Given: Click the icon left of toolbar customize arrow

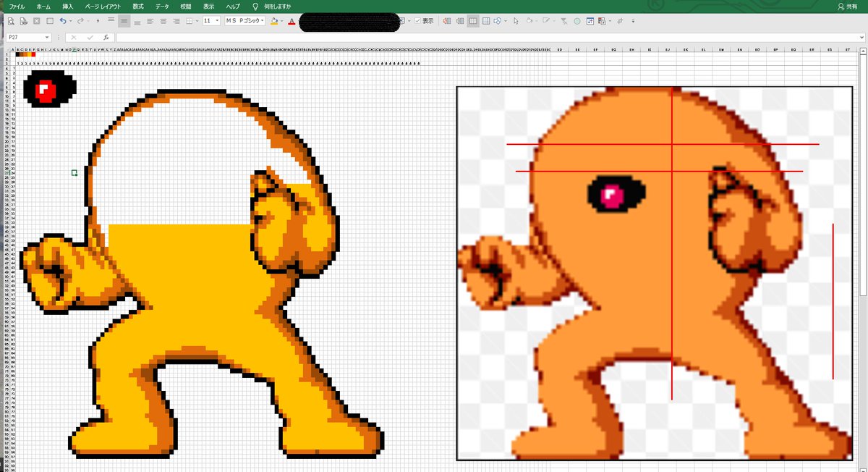Looking at the screenshot, I should tap(620, 21).
